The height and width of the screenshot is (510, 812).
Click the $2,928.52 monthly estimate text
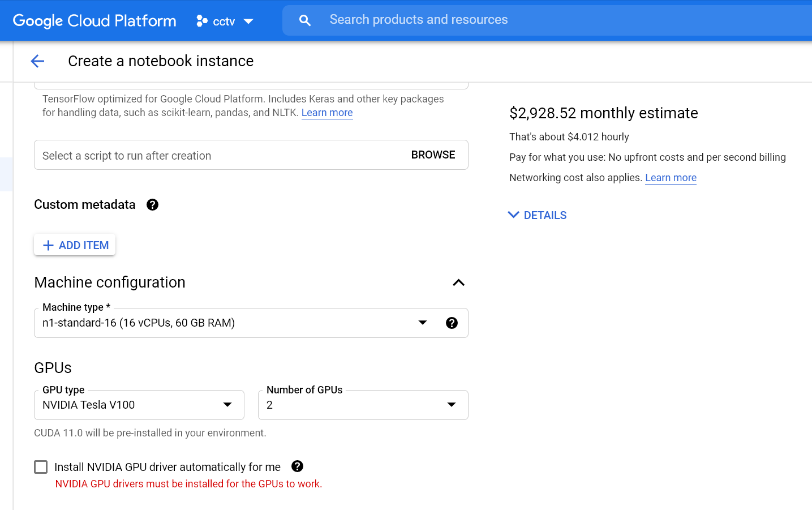click(x=604, y=113)
